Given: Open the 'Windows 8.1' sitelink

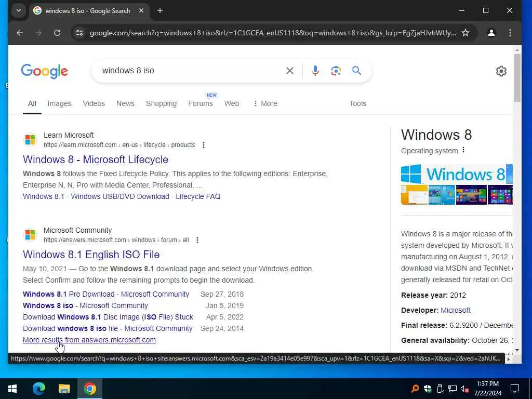Looking at the screenshot, I should coord(44,196).
